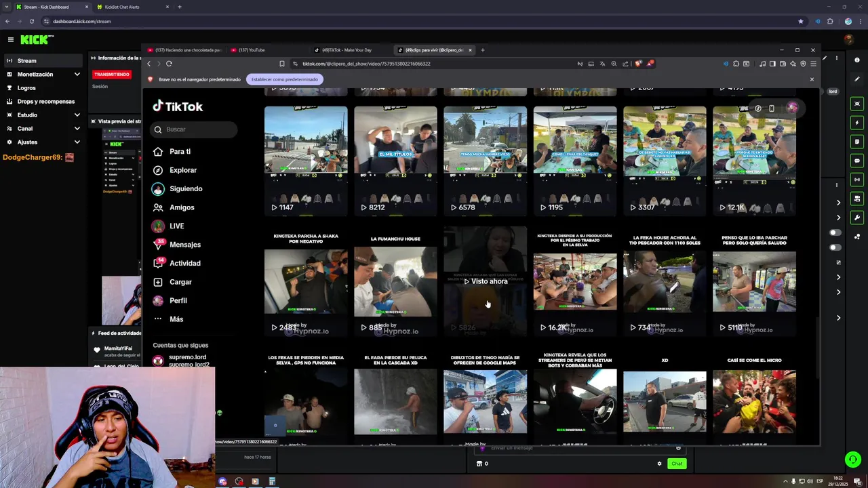868x488 pixels.
Task: Click the 'Visto ahora' hovered video
Action: point(485,281)
